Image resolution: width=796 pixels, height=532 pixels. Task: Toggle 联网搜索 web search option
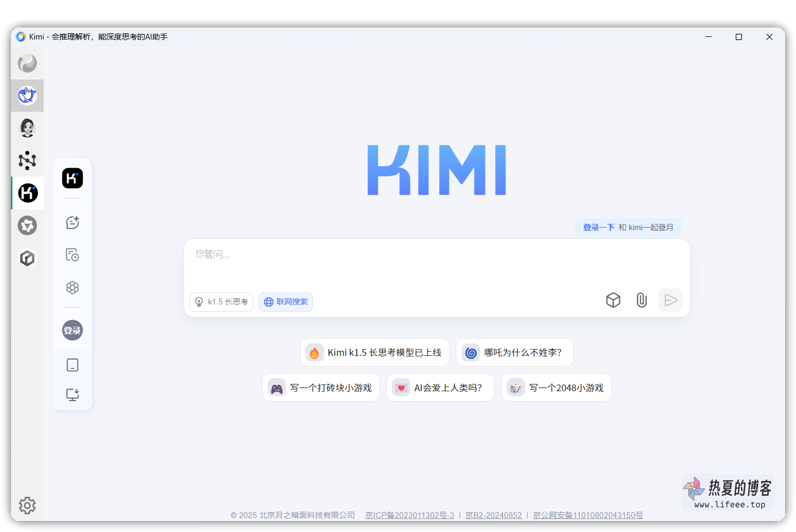click(x=285, y=302)
